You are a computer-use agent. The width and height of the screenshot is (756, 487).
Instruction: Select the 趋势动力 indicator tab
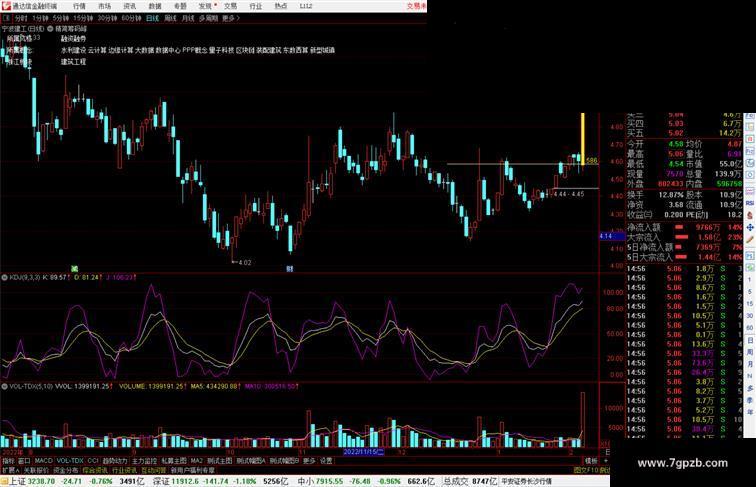click(x=115, y=461)
